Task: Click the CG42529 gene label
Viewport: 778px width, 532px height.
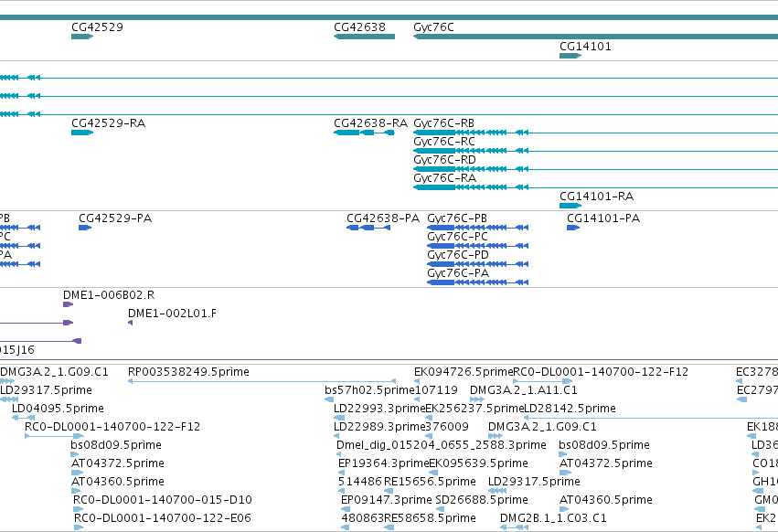Action: pyautogui.click(x=97, y=27)
